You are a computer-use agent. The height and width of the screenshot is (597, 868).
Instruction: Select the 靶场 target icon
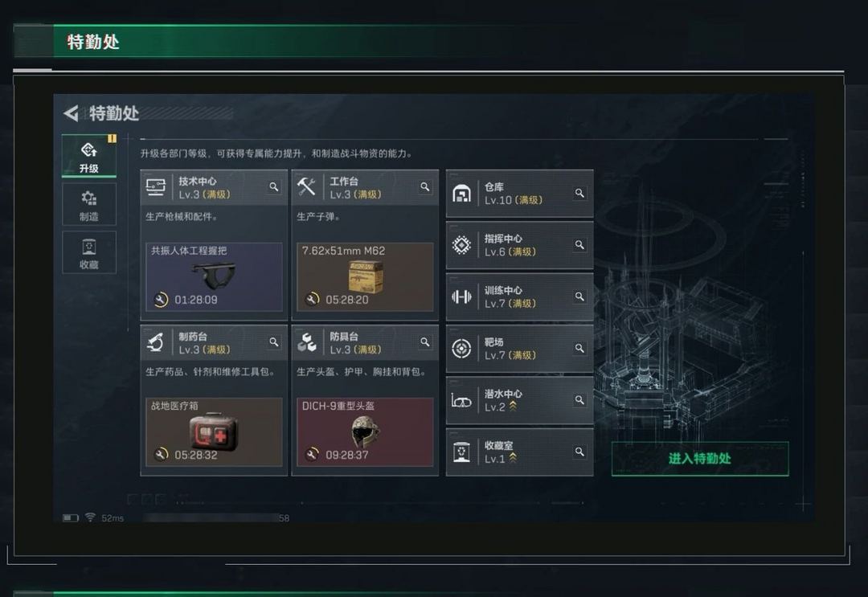[461, 349]
